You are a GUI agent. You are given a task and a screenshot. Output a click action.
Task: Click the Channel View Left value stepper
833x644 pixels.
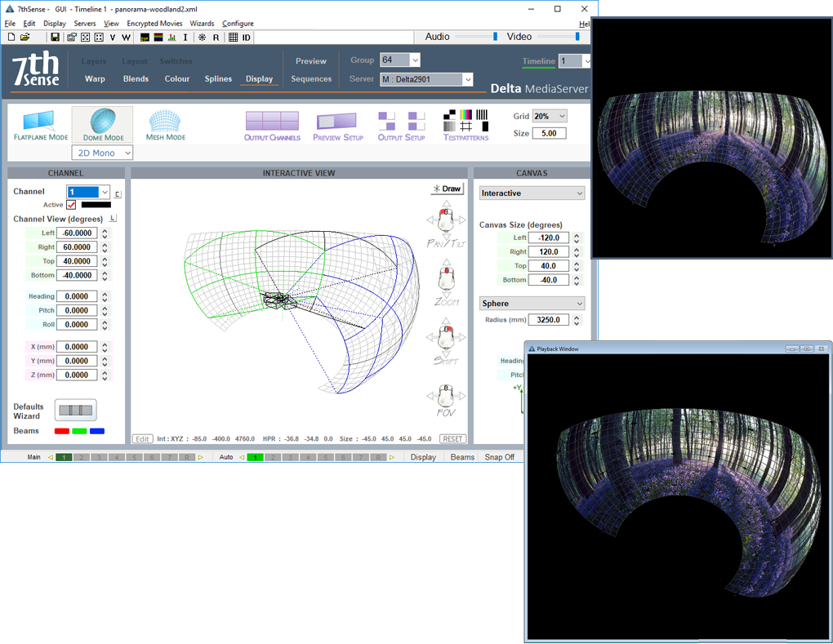[105, 233]
